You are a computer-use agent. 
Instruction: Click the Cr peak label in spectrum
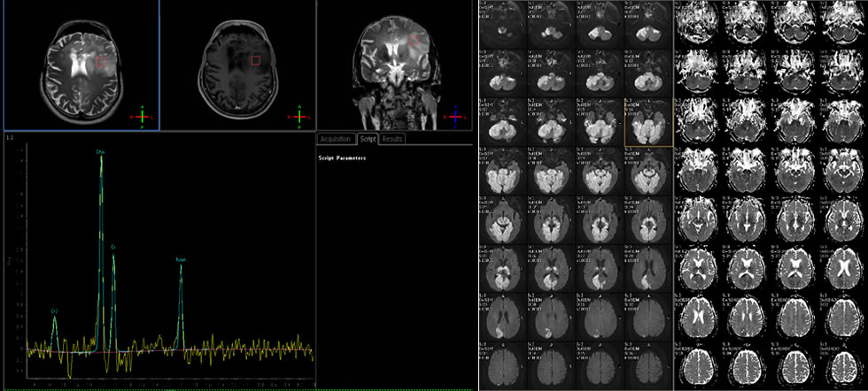click(x=113, y=246)
